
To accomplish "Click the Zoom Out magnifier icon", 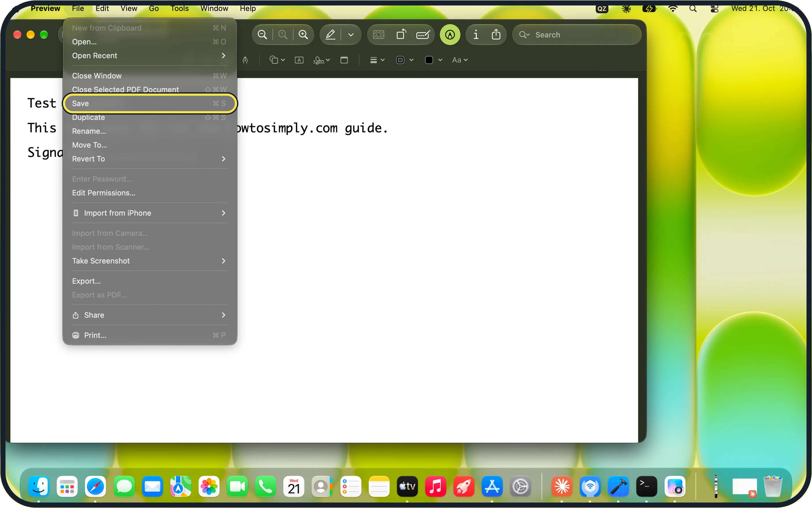I will coord(262,35).
